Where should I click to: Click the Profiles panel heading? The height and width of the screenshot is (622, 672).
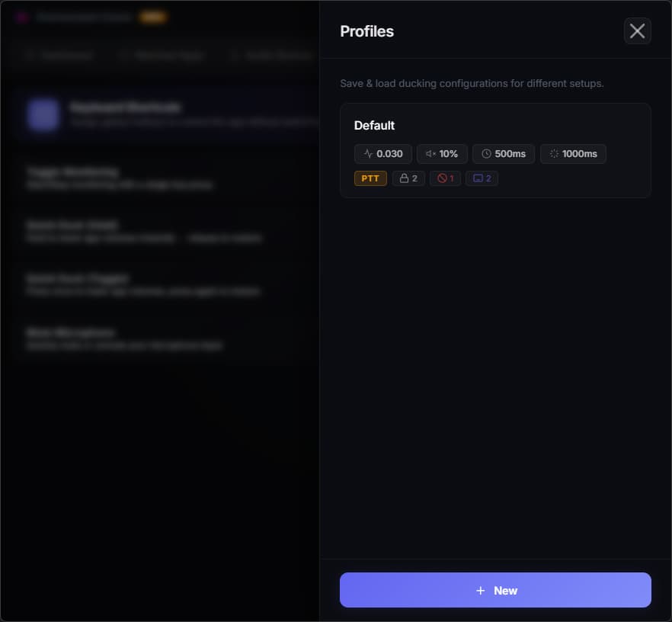click(x=367, y=31)
